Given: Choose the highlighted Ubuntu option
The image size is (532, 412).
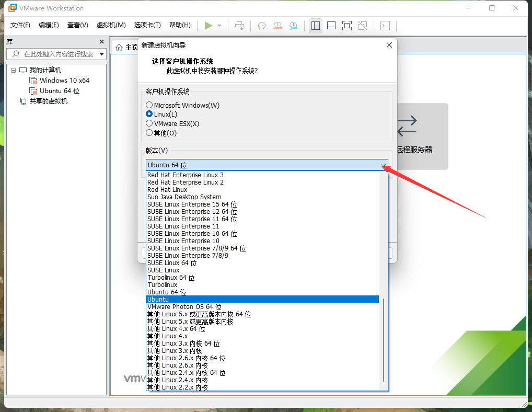Looking at the screenshot, I should tap(263, 300).
